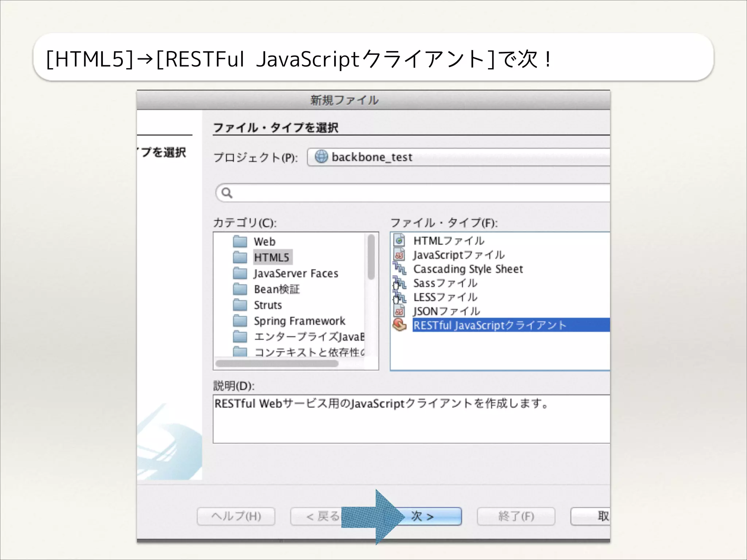Select the JavaServer Faces category
Viewport: 747px width, 560px height.
click(x=296, y=273)
